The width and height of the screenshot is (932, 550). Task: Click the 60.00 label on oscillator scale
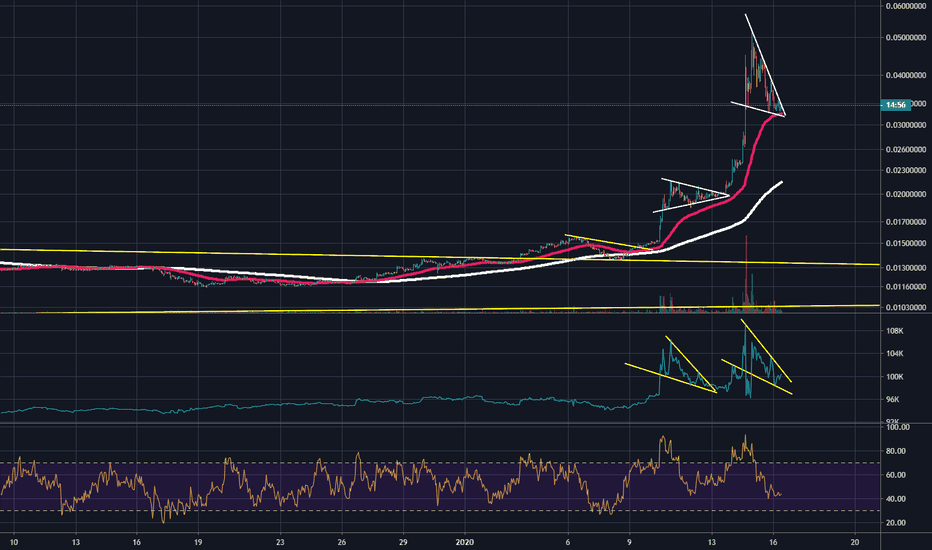point(896,475)
